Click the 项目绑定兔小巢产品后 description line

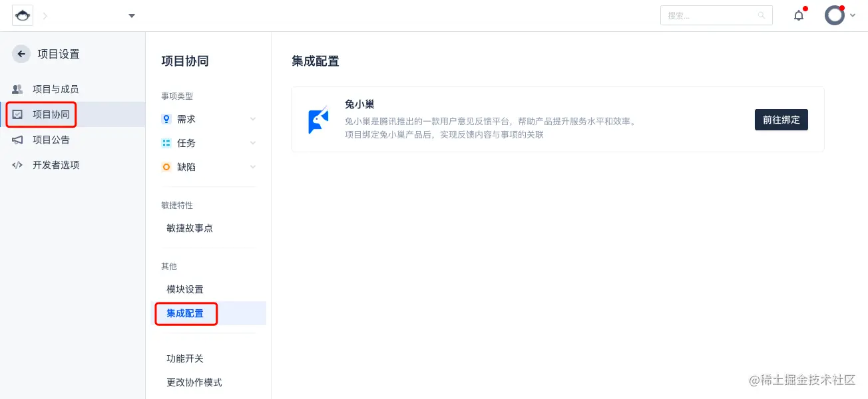(x=444, y=134)
